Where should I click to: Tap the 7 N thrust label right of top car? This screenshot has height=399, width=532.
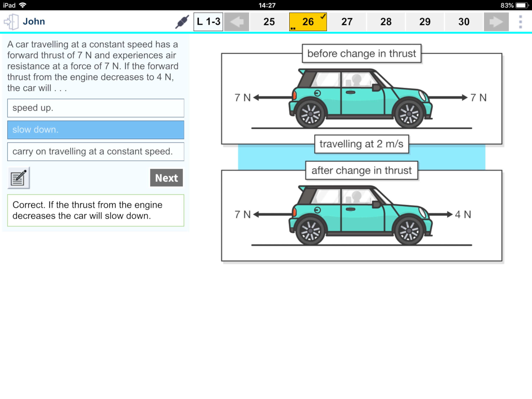[478, 97]
